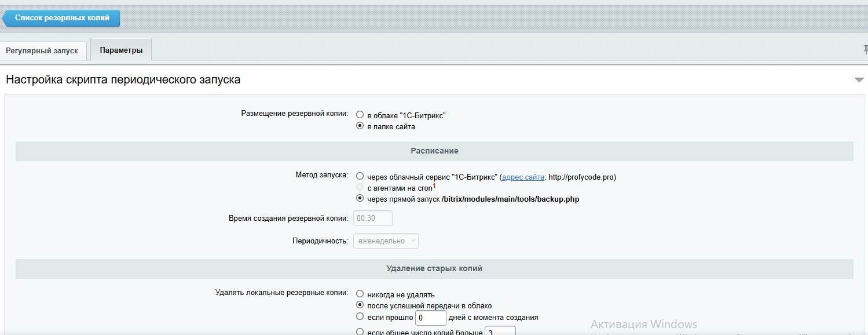This screenshot has width=868, height=335.
Task: Select "никогда не удалять" локальные копии
Action: [x=360, y=294]
